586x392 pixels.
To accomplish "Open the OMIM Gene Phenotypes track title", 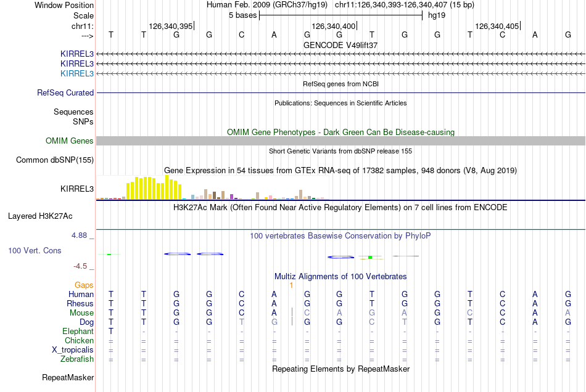I will click(340, 132).
